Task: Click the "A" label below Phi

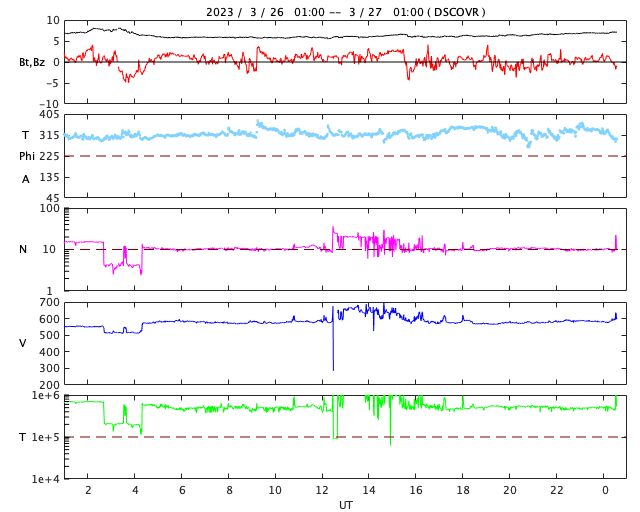Action: (x=26, y=179)
